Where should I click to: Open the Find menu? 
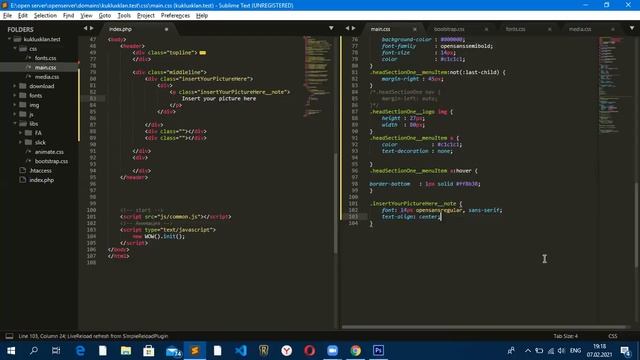coord(69,16)
